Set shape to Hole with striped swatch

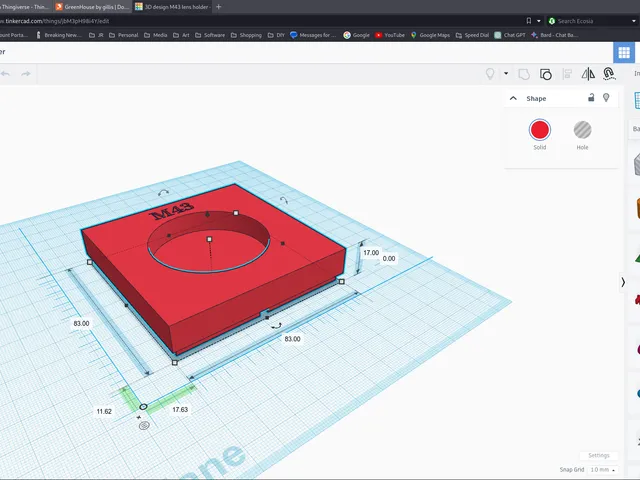click(x=582, y=130)
